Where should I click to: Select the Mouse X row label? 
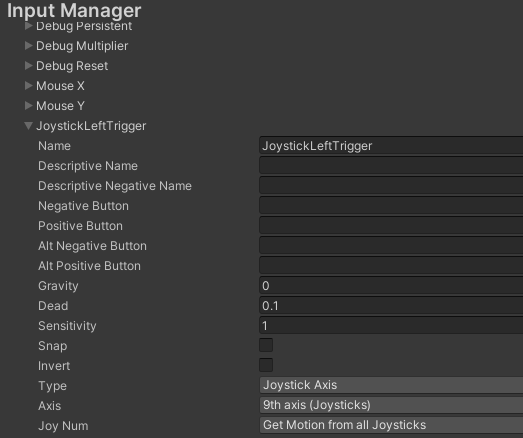click(x=60, y=86)
